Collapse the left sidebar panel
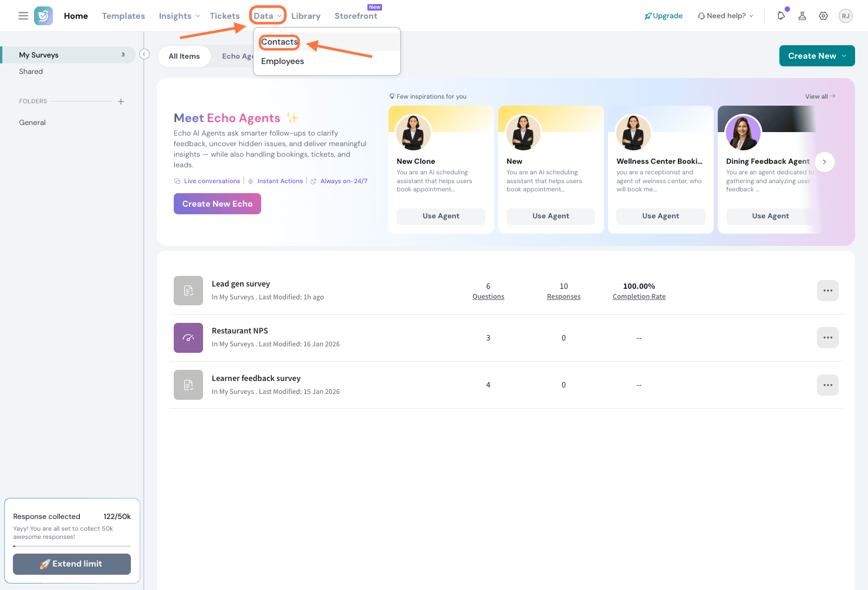868x590 pixels. (144, 54)
